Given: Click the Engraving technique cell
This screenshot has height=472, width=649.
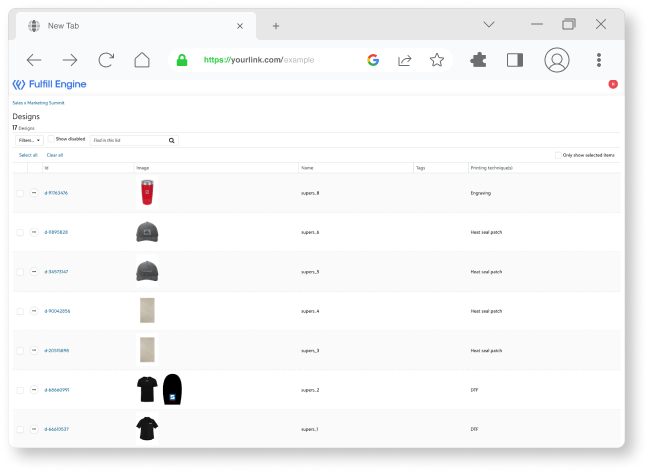Looking at the screenshot, I should pyautogui.click(x=481, y=193).
